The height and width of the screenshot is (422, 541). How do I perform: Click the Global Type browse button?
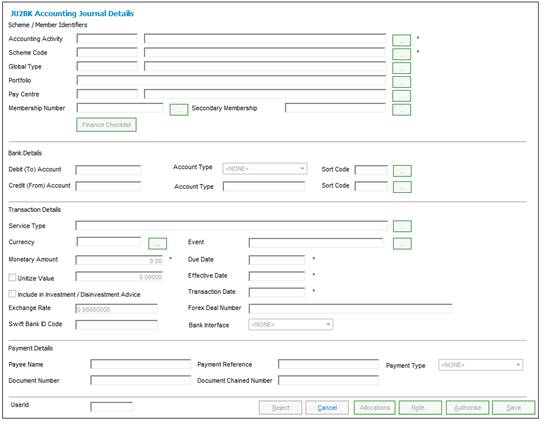pos(401,68)
